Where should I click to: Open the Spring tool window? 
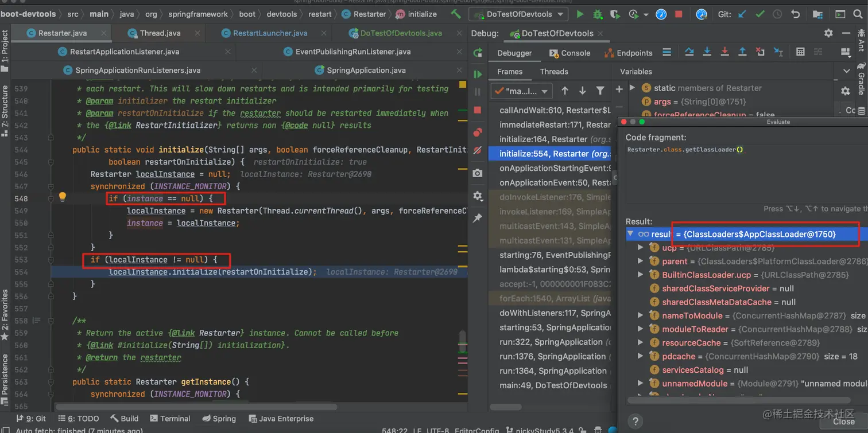point(218,419)
